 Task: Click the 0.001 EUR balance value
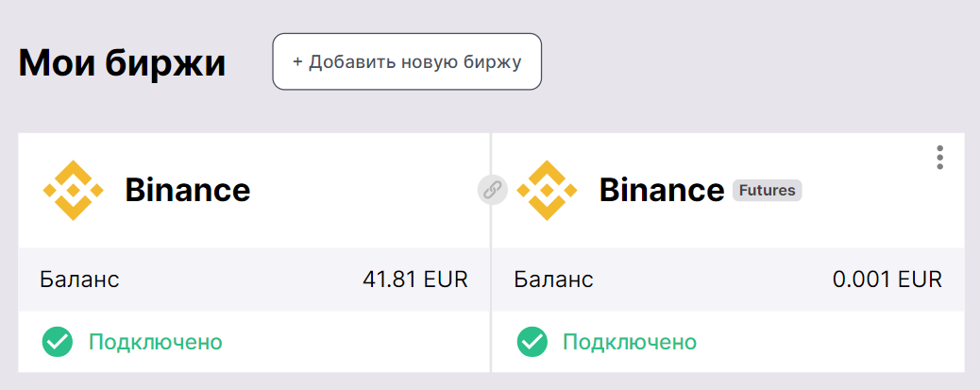887,280
